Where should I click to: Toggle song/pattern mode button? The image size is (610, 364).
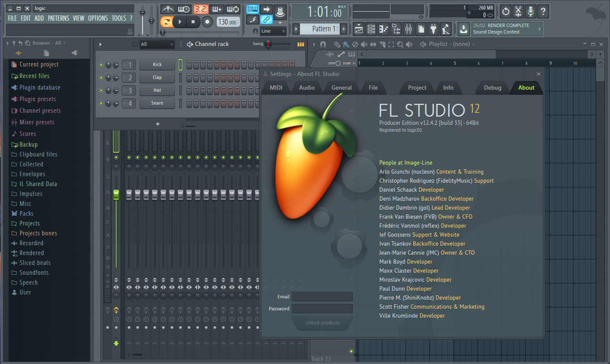point(167,21)
